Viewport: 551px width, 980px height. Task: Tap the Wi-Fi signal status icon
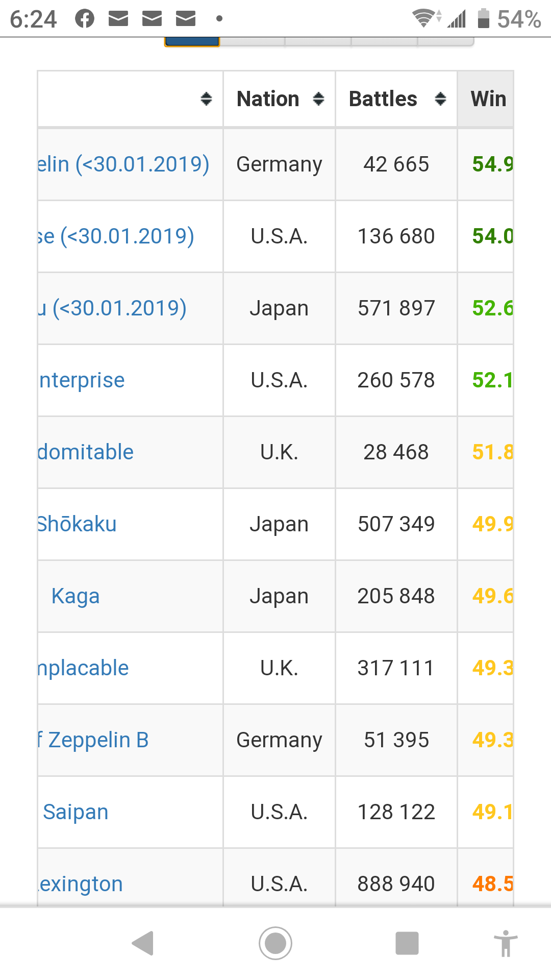423,18
